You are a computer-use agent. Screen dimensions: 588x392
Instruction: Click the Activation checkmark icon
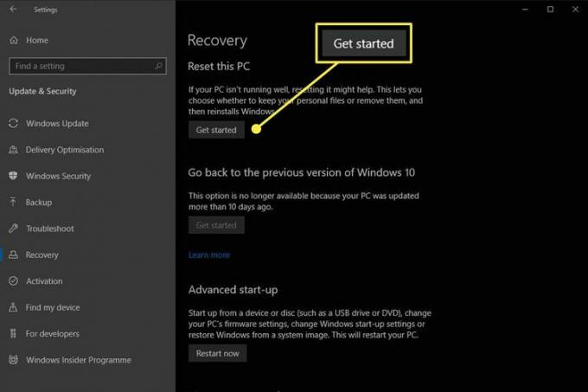click(14, 281)
